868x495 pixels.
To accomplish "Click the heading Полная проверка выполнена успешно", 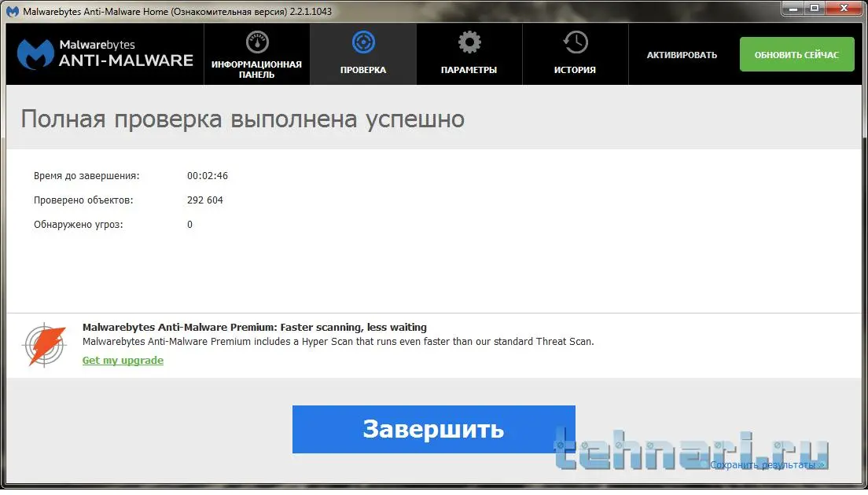I will 242,119.
